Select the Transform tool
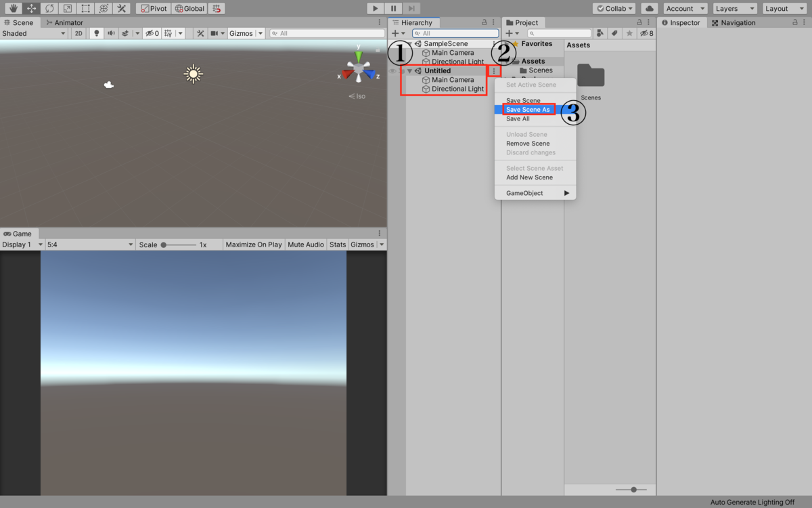Screen dimensions: 812x508 pyautogui.click(x=103, y=9)
